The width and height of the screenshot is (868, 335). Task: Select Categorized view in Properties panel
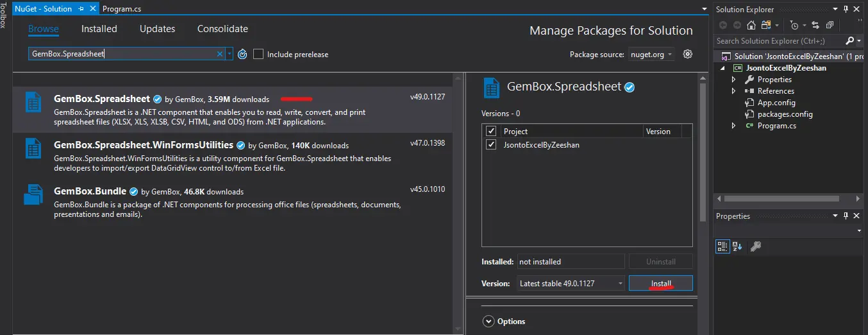(x=723, y=246)
